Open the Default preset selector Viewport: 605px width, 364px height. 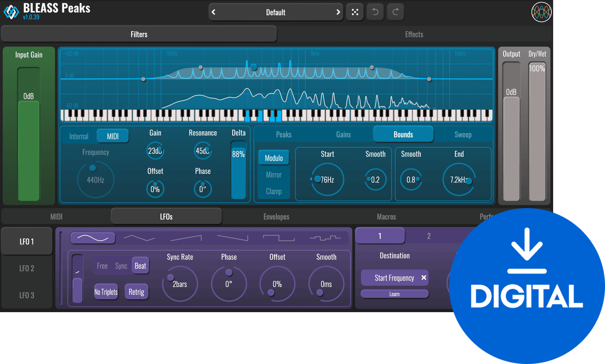276,12
